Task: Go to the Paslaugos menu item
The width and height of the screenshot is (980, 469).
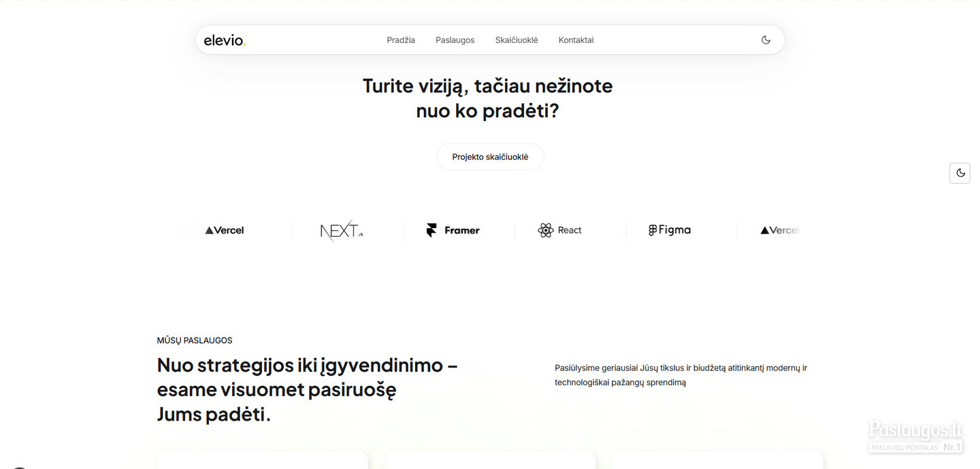Action: click(x=455, y=40)
